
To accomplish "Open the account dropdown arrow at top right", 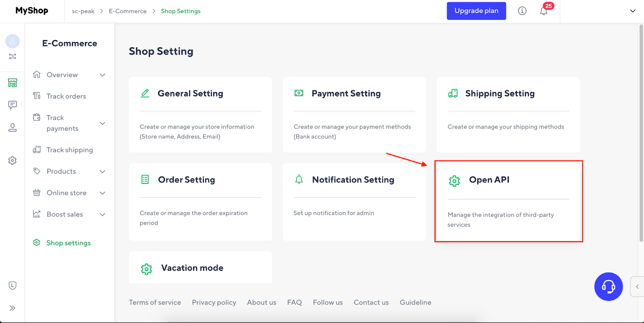I will tap(632, 11).
